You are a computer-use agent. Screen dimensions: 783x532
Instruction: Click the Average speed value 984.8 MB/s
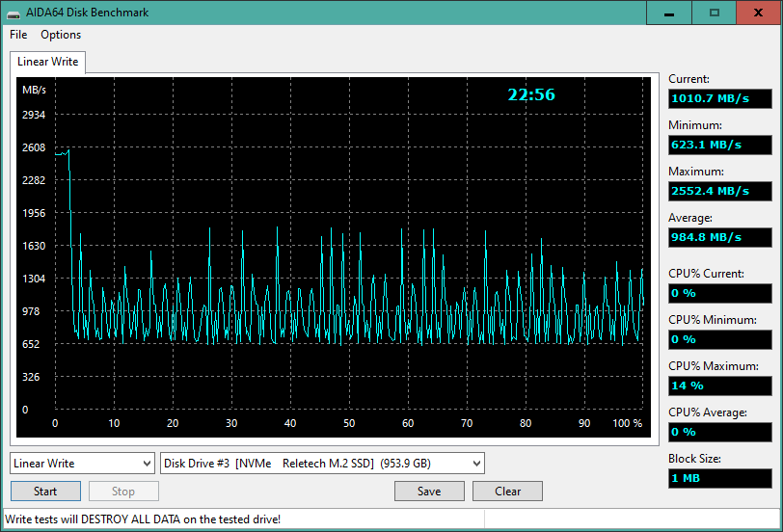[x=720, y=237]
